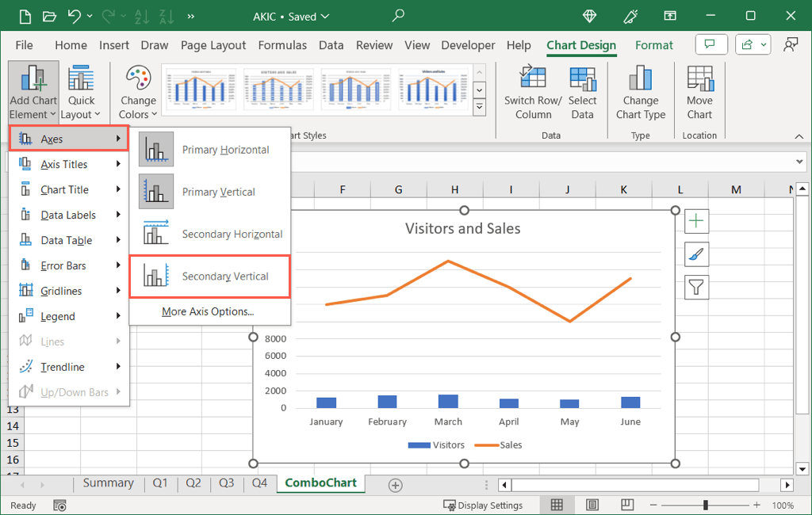Click the Chart Elements plus button
The height and width of the screenshot is (515, 812).
coord(695,221)
